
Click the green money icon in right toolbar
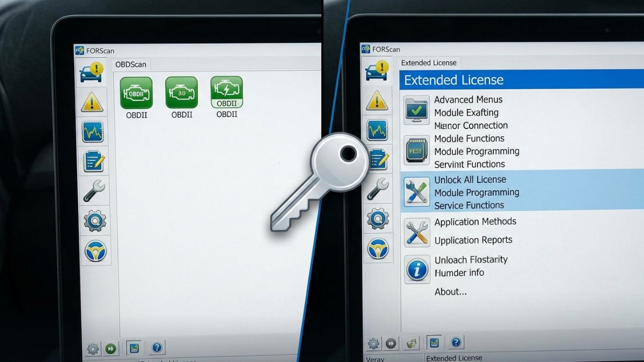pyautogui.click(x=412, y=342)
